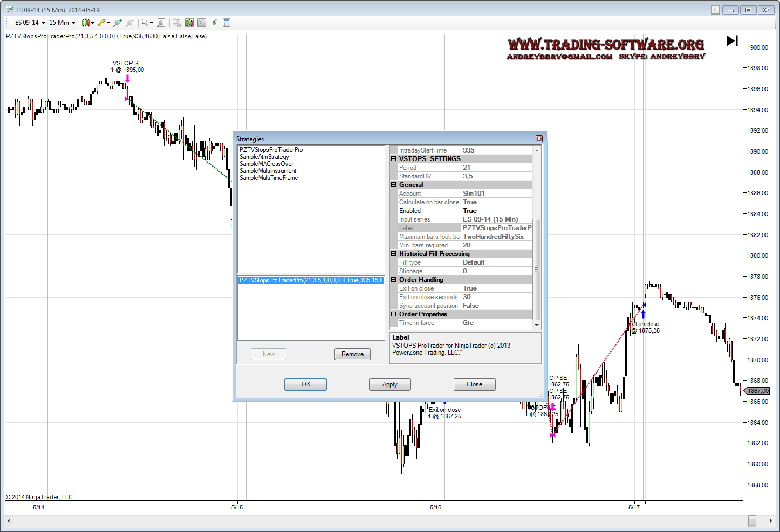Click the zoom frame magnifier icon
The width and height of the screenshot is (780, 532).
(x=161, y=23)
